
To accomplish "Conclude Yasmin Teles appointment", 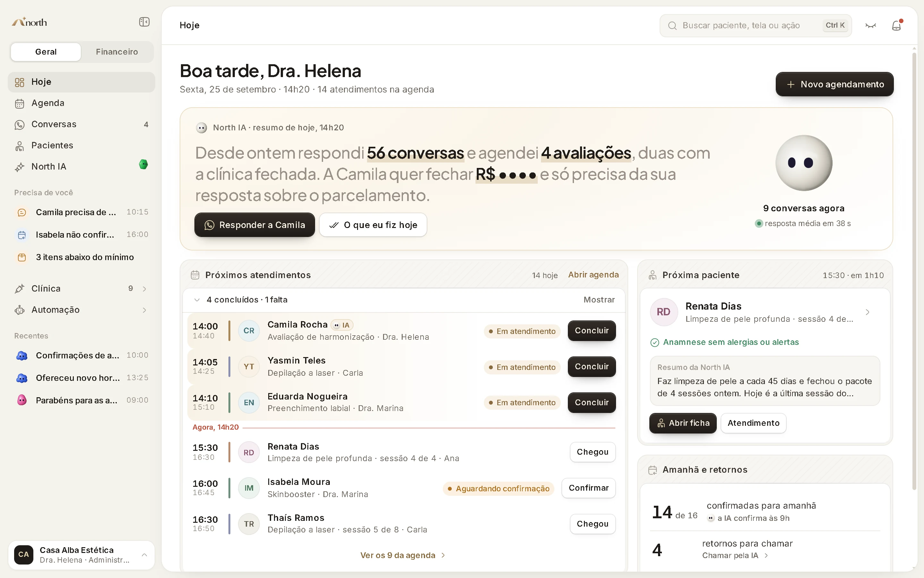I will coord(591,367).
